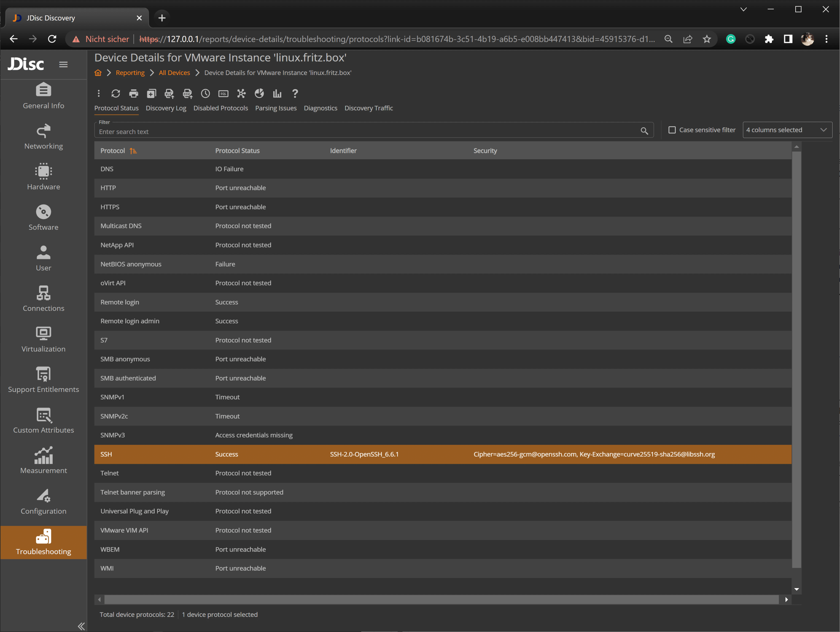Switch to the Diagnostics tab
This screenshot has height=632, width=840.
click(x=321, y=108)
